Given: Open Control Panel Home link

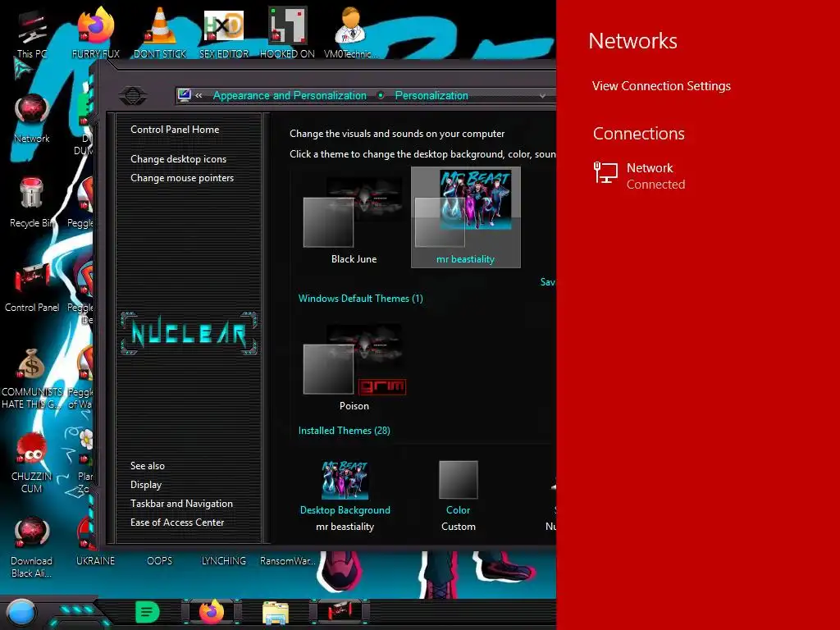Looking at the screenshot, I should [175, 129].
